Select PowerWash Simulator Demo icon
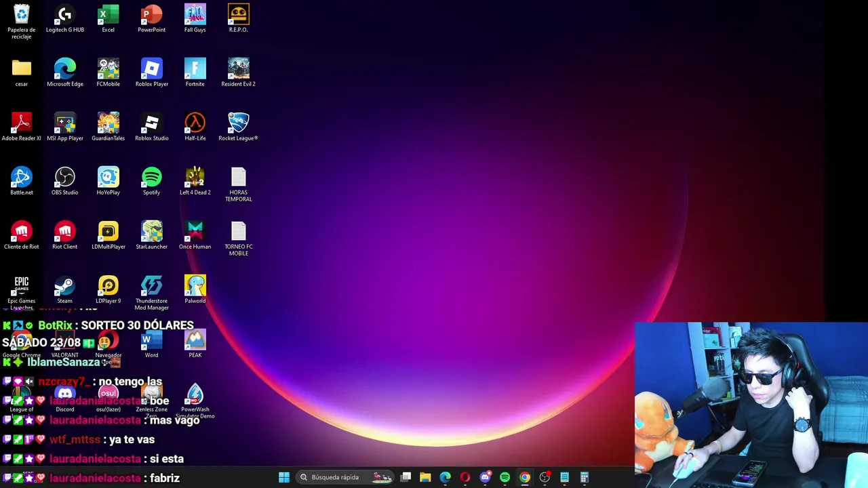 [195, 401]
